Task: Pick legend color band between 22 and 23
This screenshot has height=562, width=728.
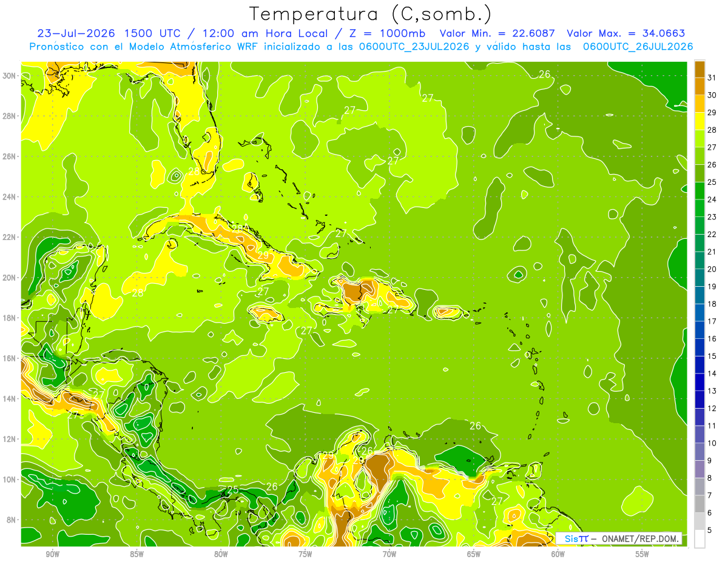Action: click(699, 226)
